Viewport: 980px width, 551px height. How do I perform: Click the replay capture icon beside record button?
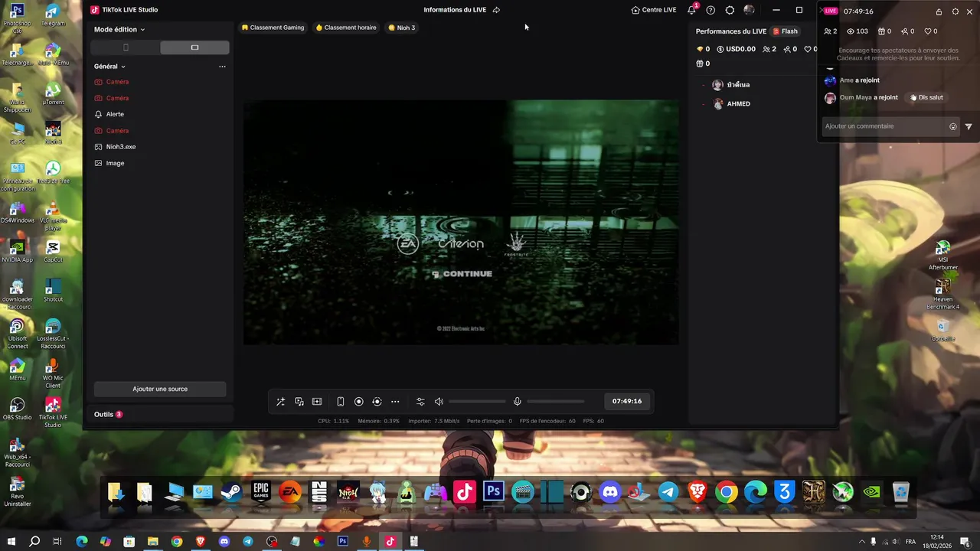coord(377,402)
